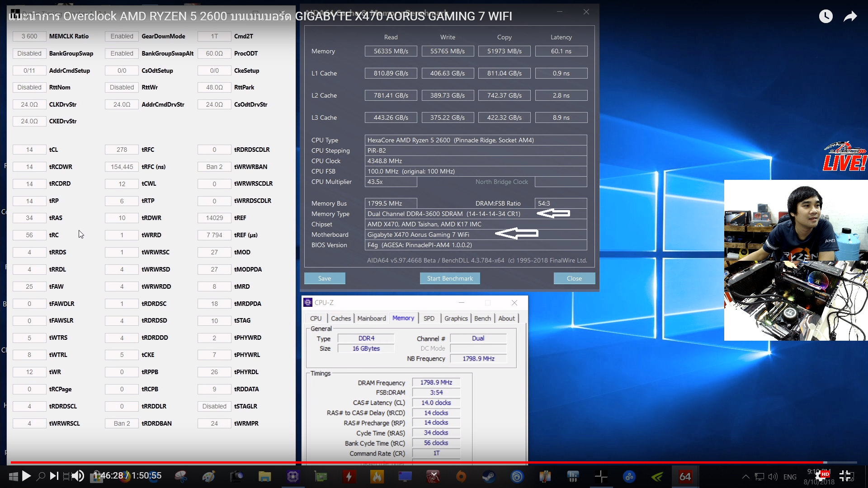The height and width of the screenshot is (488, 868).
Task: Skip to next video
Action: tap(54, 476)
